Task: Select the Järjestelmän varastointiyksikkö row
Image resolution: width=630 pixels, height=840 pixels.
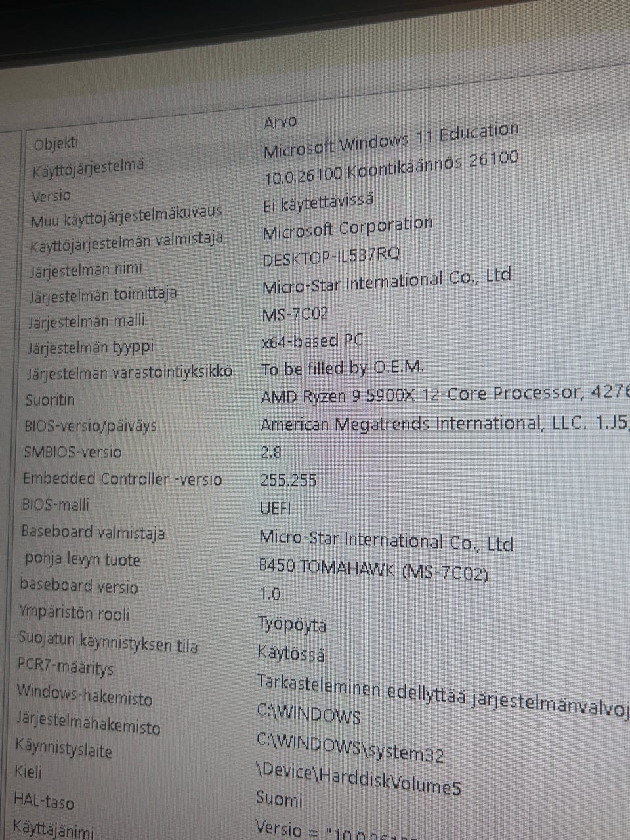Action: pos(129,373)
